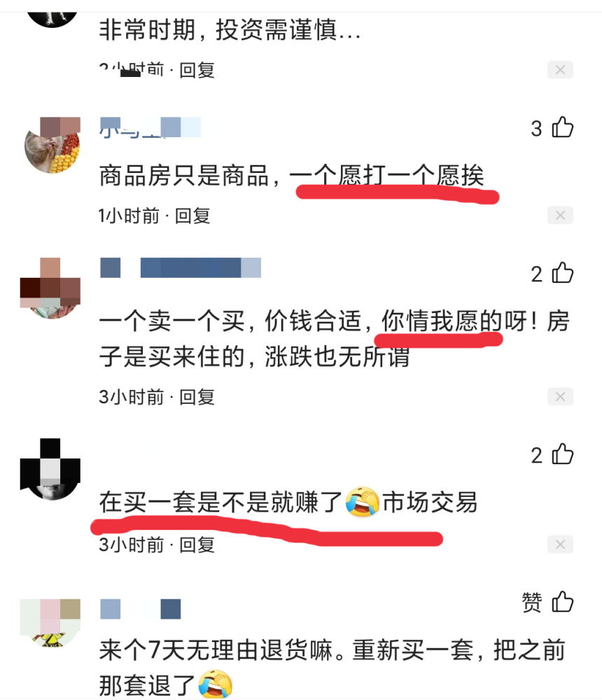This screenshot has width=602, height=700.
Task: Open the corn-avatar commenter's profile picture
Action: coord(52,146)
